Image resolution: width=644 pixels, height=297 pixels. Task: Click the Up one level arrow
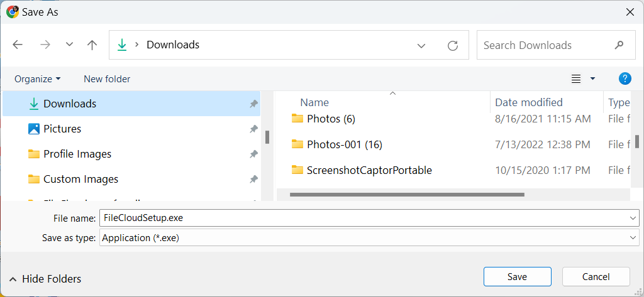pyautogui.click(x=92, y=45)
